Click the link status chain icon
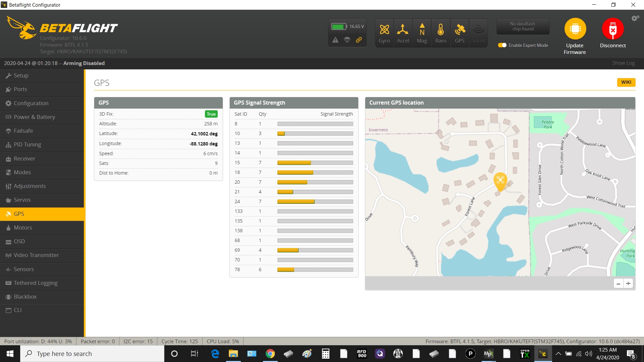 pyautogui.click(x=359, y=40)
